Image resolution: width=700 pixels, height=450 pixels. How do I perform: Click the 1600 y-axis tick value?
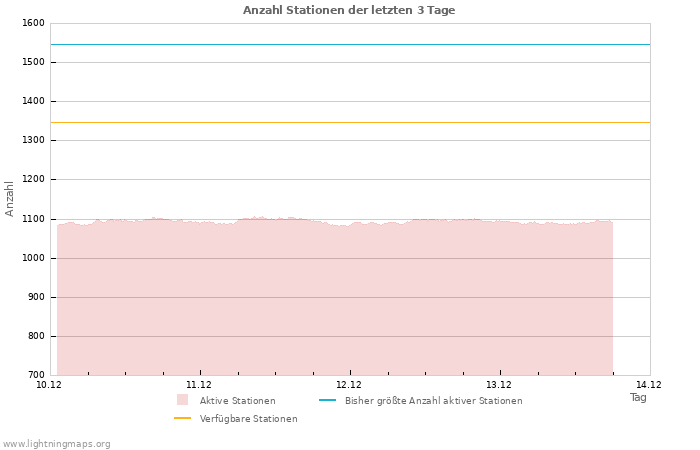(x=33, y=23)
